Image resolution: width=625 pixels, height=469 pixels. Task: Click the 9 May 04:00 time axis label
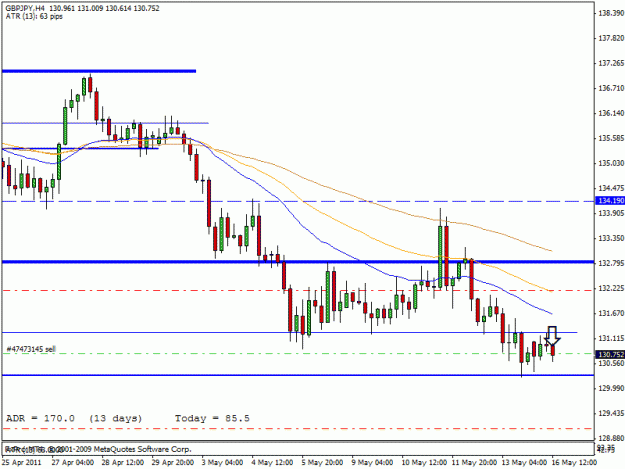pyautogui.click(x=372, y=462)
